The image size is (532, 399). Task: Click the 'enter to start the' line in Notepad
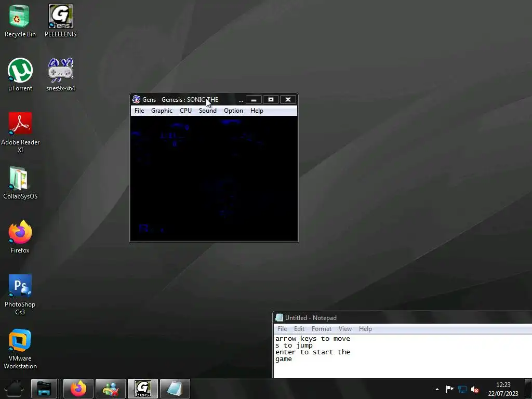[312, 352]
